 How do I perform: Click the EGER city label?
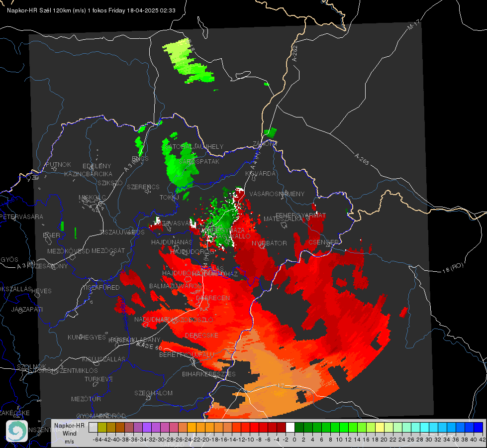point(52,235)
